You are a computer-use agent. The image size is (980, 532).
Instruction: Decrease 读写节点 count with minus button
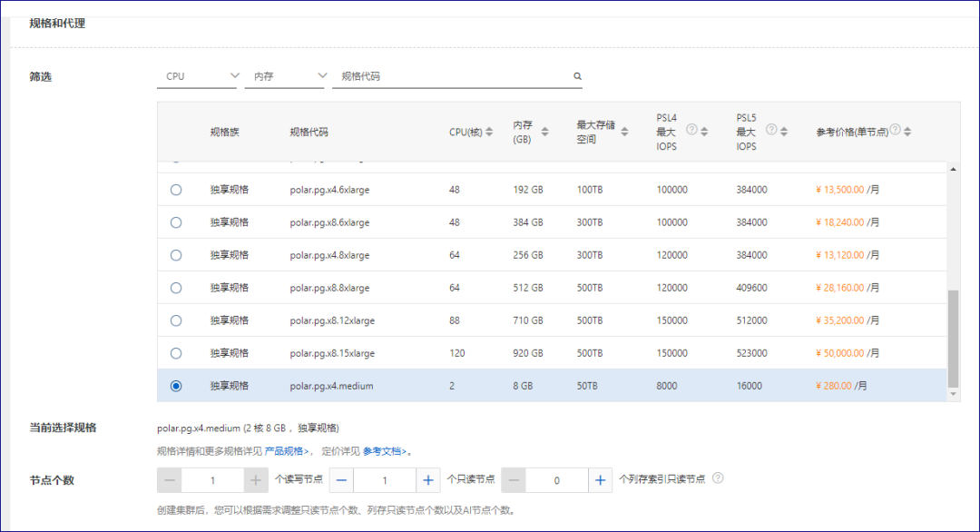point(169,479)
